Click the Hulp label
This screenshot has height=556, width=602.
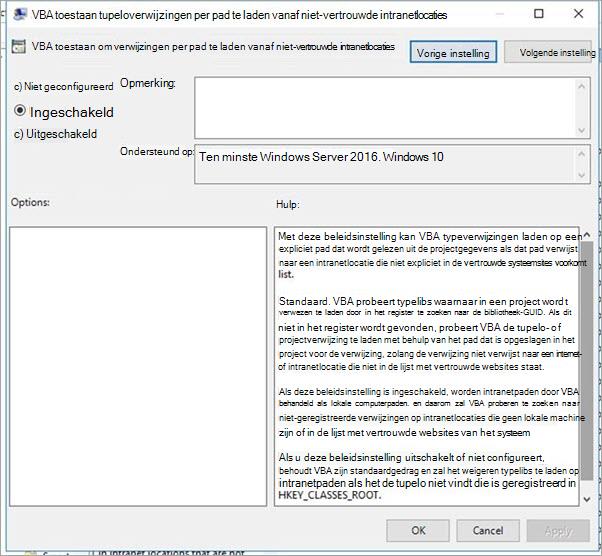[288, 204]
